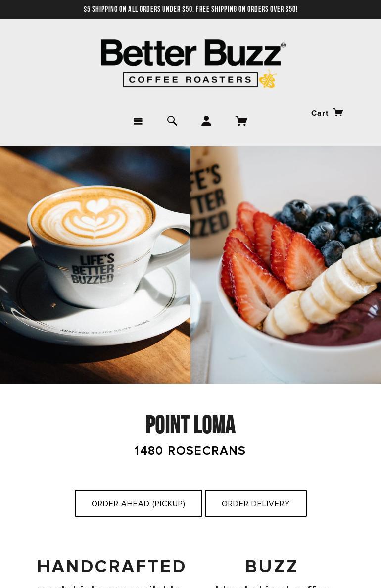Click the HANDCRAFTED section heading
Screen dimensions: 381x588
tap(111, 566)
